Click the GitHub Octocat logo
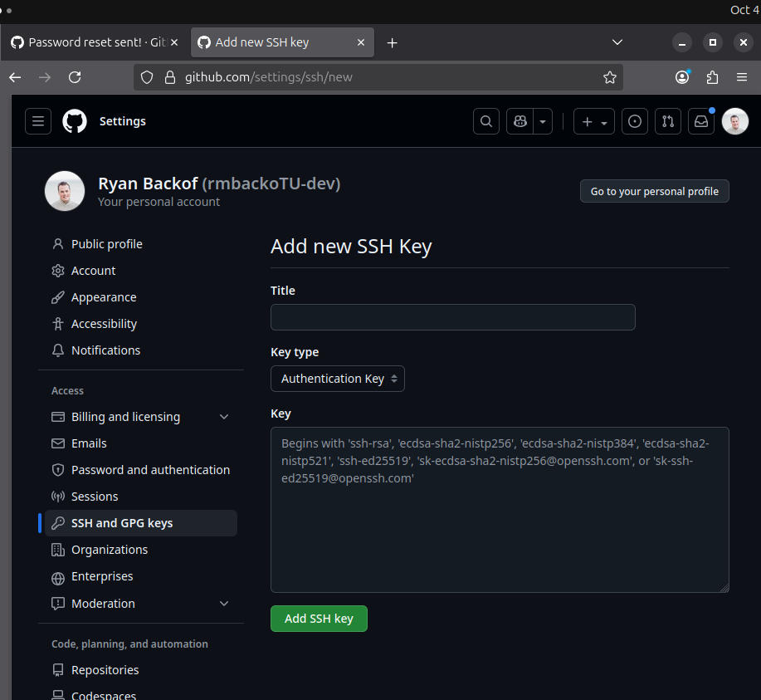 click(75, 121)
